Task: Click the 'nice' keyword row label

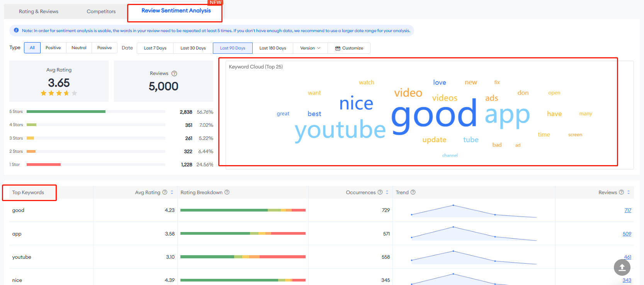Action: tap(17, 280)
